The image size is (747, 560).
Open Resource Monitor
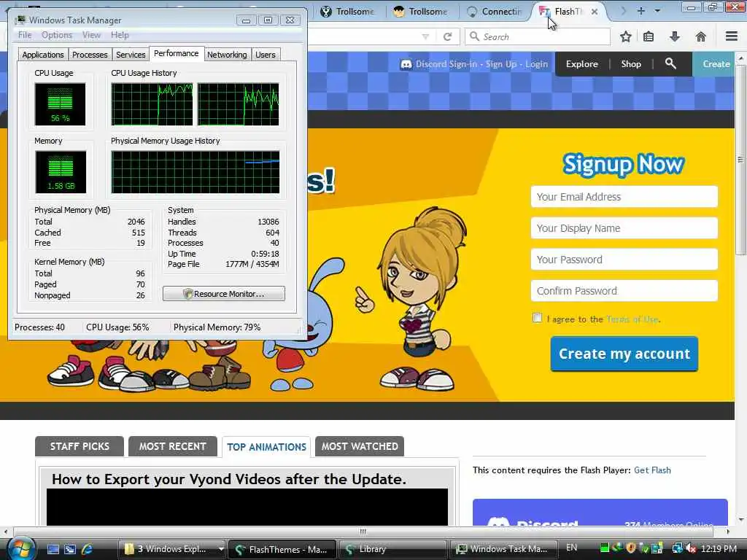(x=224, y=294)
